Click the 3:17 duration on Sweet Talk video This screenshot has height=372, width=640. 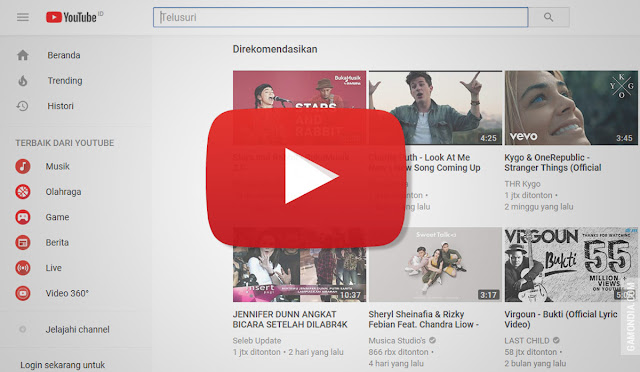pos(489,295)
